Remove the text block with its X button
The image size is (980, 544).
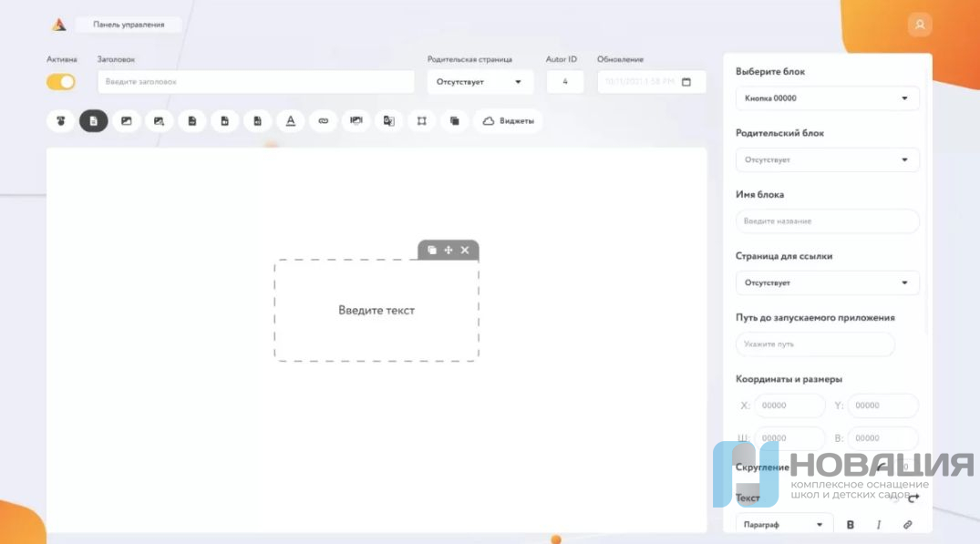[x=465, y=250]
